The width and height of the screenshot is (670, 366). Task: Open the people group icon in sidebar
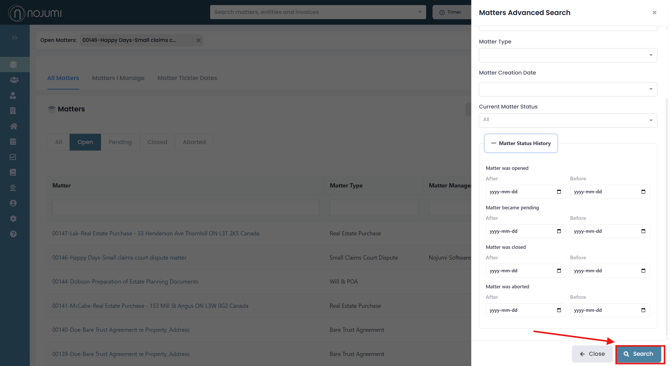tap(14, 80)
